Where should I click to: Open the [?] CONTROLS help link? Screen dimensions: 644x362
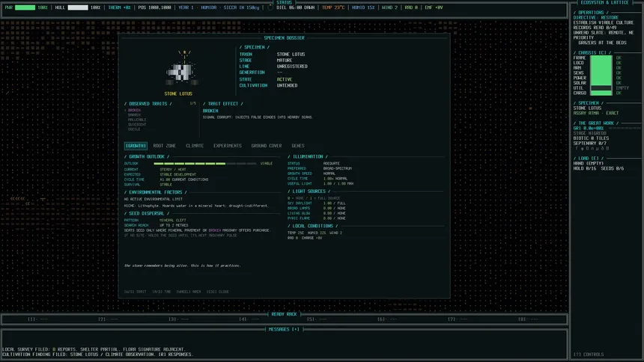pyautogui.click(x=589, y=355)
